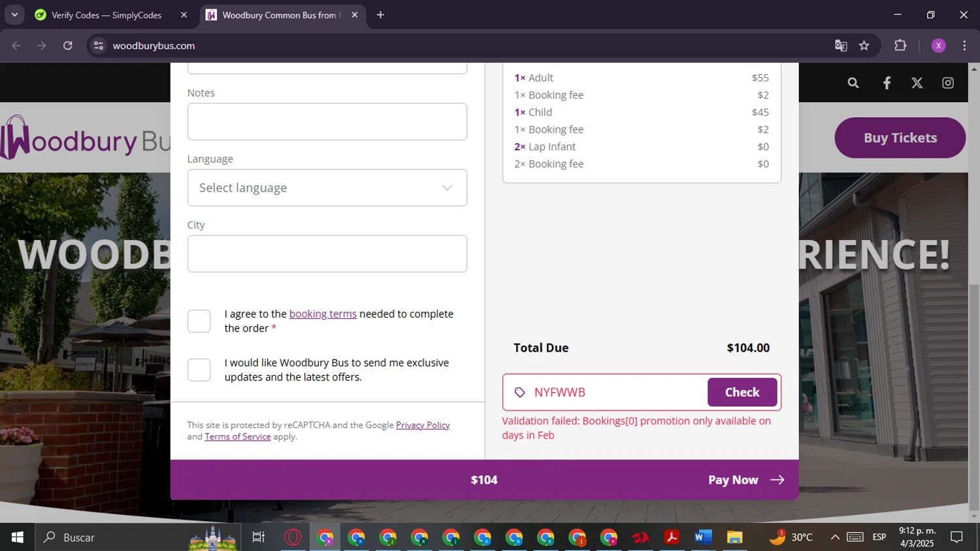This screenshot has height=551, width=980.
Task: Open Chrome three-dot menu
Action: (x=964, y=46)
